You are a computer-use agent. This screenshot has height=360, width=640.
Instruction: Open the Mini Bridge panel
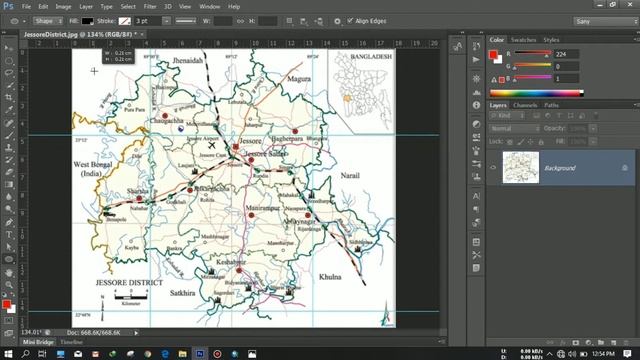38,342
